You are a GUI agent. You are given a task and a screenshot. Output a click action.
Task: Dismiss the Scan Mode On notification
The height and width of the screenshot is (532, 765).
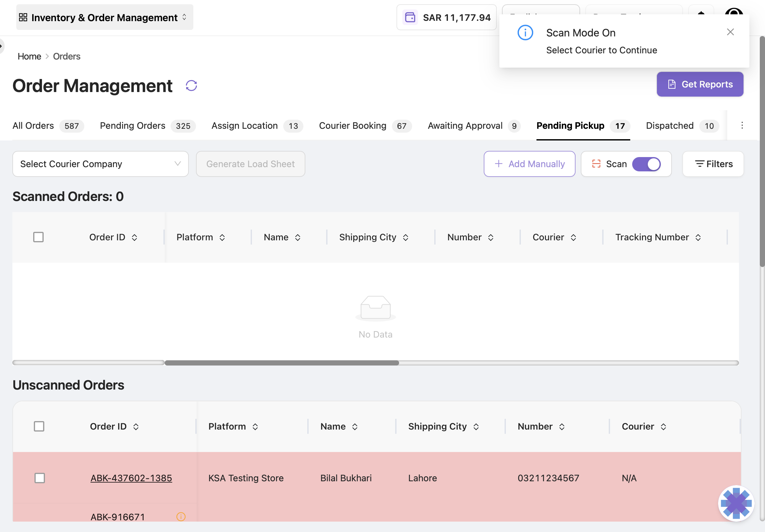click(x=730, y=32)
